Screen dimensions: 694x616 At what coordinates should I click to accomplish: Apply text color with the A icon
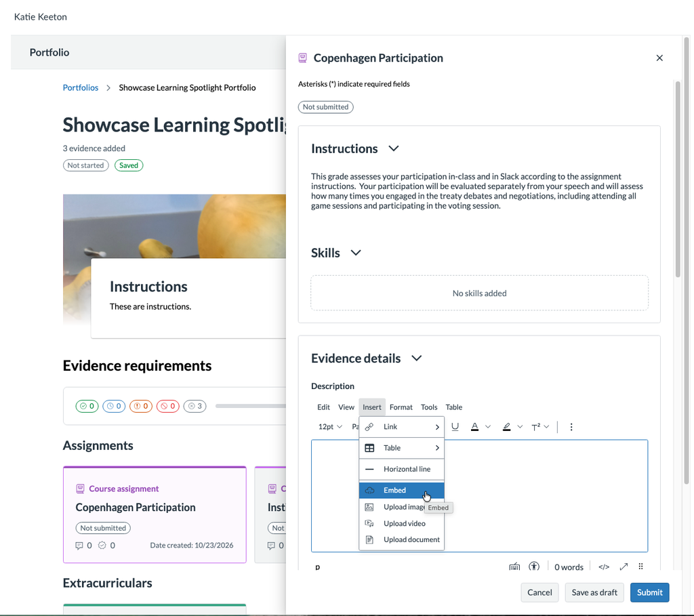(474, 427)
